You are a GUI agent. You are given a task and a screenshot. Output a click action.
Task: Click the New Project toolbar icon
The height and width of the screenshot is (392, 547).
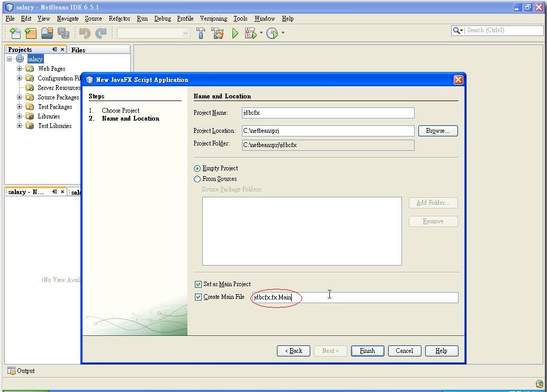(31, 33)
